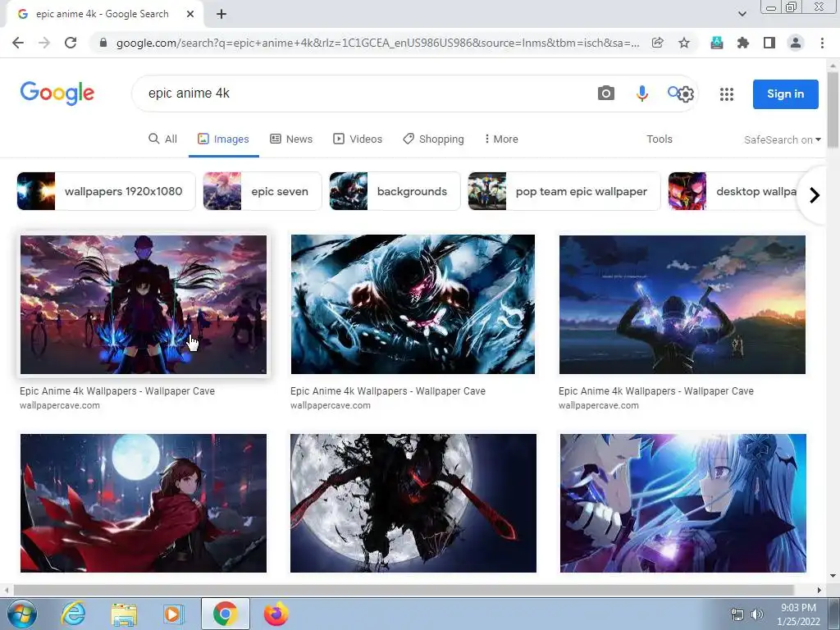The image size is (840, 630).
Task: Open third Epic Anime 4k Wallpapers title
Action: pos(655,391)
